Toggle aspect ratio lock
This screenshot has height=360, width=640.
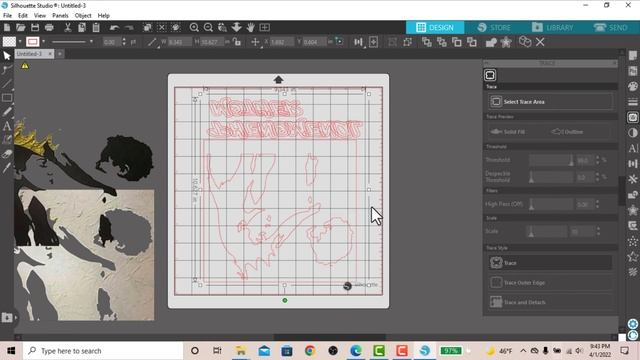pos(237,42)
